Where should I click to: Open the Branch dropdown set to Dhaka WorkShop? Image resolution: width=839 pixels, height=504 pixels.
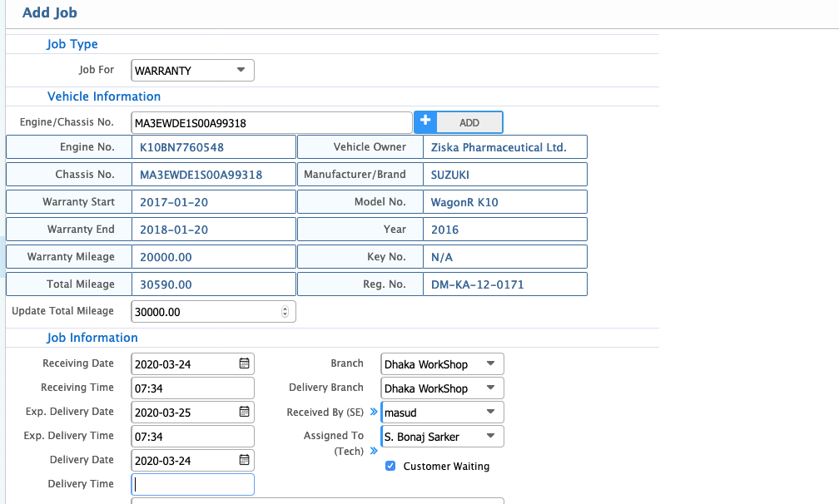tap(442, 363)
